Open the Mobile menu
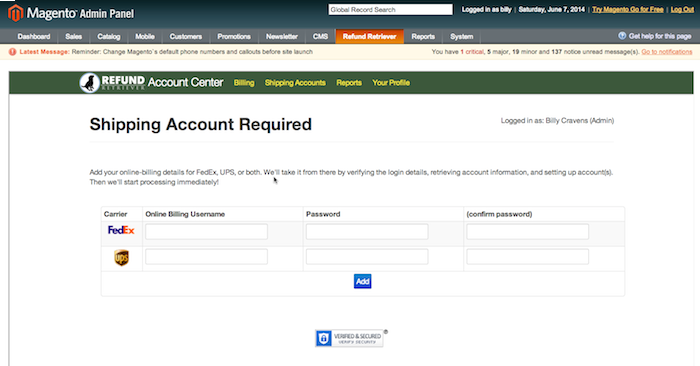 145,37
